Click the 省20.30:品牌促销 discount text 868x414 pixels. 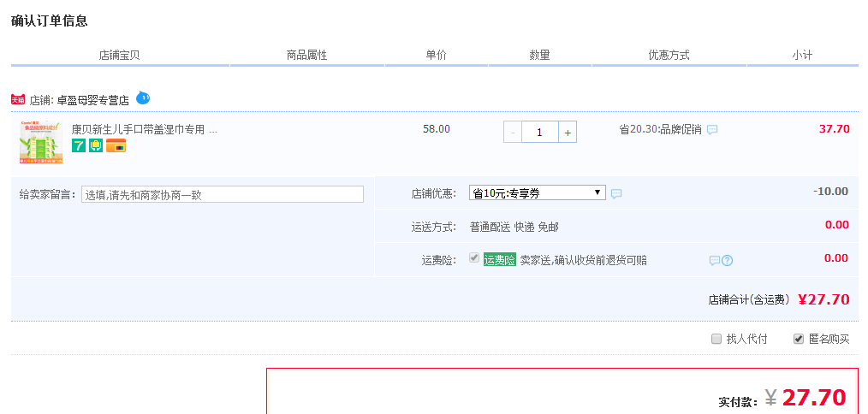pyautogui.click(x=660, y=129)
